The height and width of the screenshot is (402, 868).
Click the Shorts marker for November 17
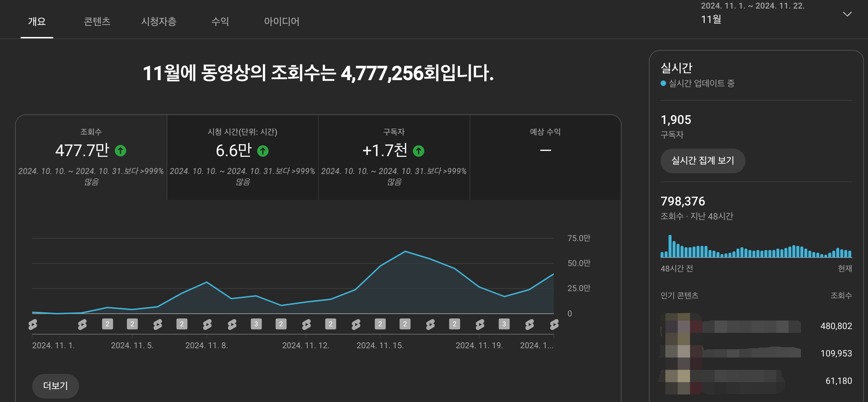[x=430, y=324]
